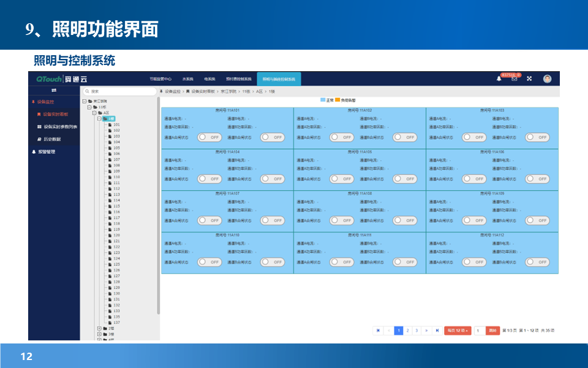The image size is (588, 368).
Task: Click the grid icon of 设备实时参数列表
Action: [39, 127]
